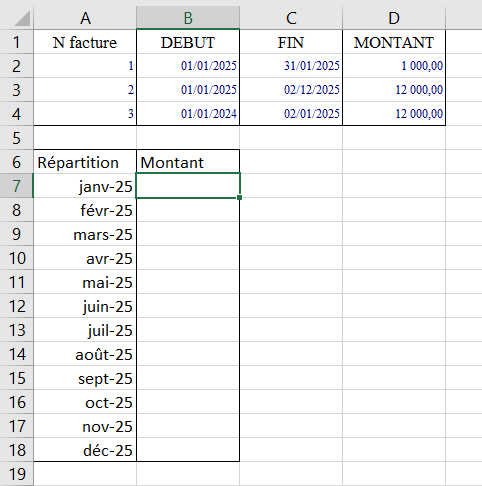Select column B header
This screenshot has width=482, height=486.
coord(188,18)
